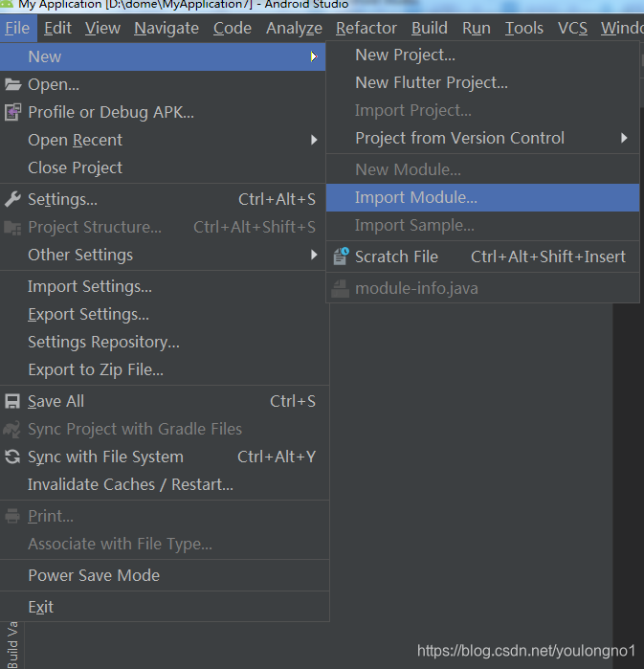Viewport: 644px width, 669px height.
Task: Expand the Open Recent submenu arrow
Action: 314,140
